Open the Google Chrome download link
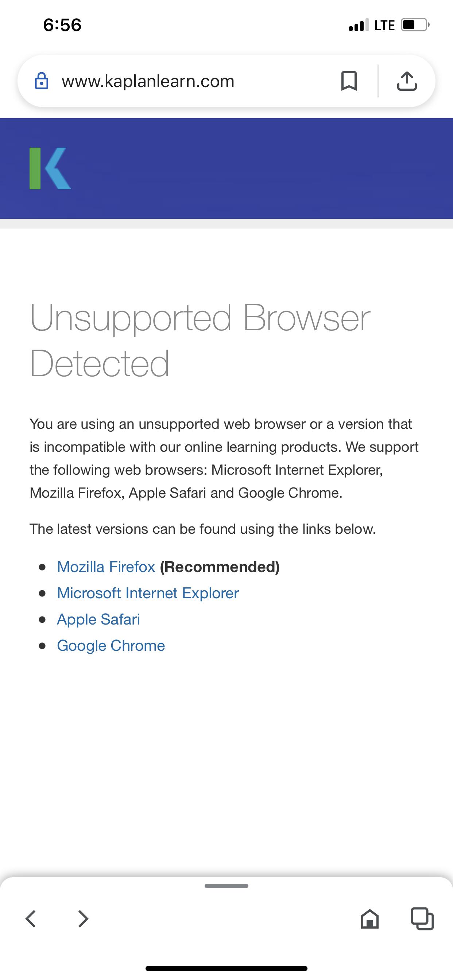 (111, 645)
